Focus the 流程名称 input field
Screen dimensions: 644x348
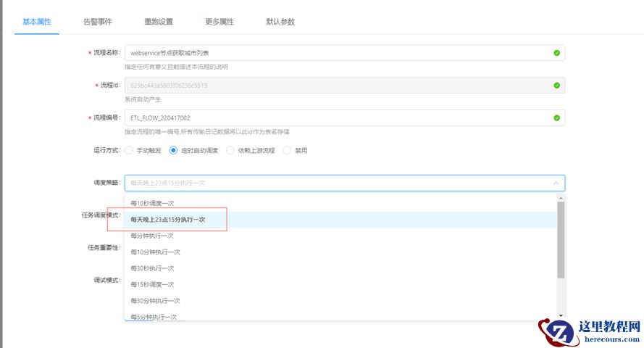333,53
